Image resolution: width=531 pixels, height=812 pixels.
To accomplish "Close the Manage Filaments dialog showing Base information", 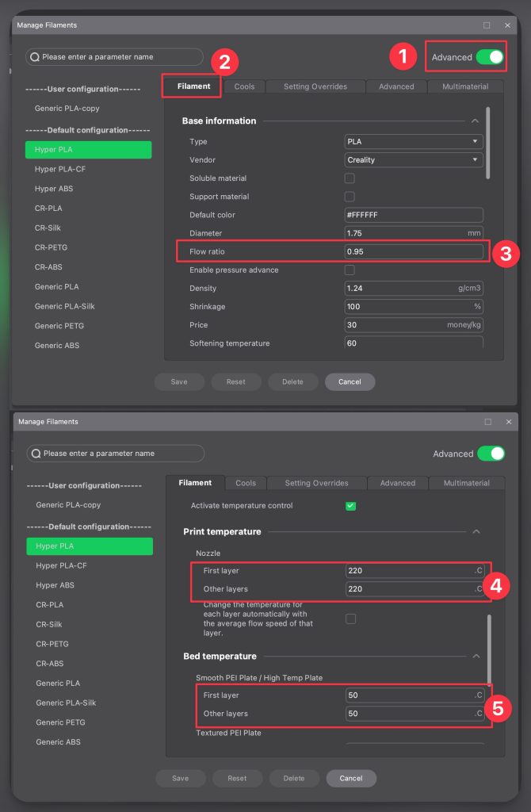I will pos(507,25).
